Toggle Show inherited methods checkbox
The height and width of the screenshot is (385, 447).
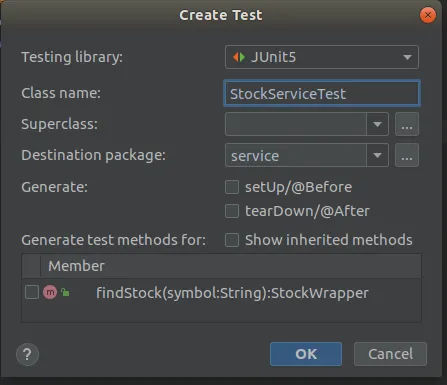[x=232, y=240]
